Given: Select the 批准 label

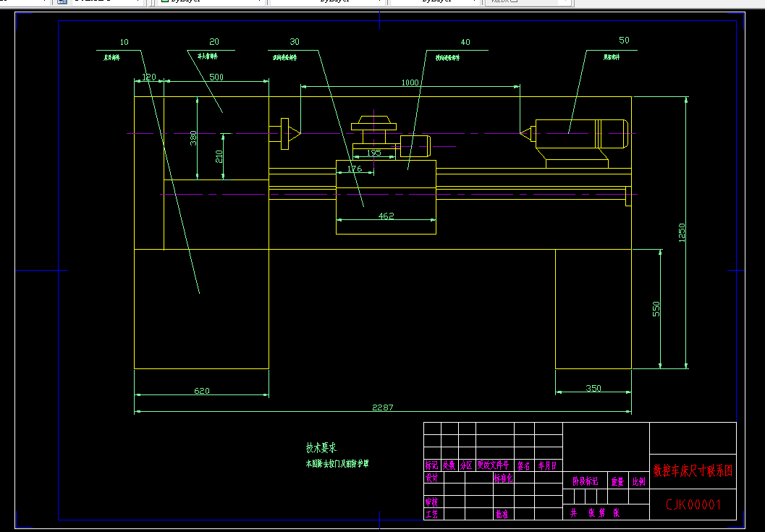Looking at the screenshot, I should [x=502, y=514].
